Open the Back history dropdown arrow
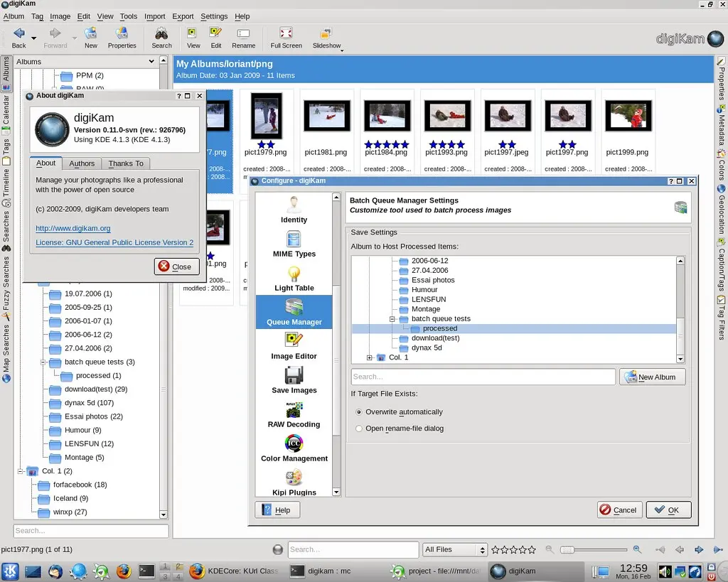The height and width of the screenshot is (582, 728). pyautogui.click(x=33, y=38)
